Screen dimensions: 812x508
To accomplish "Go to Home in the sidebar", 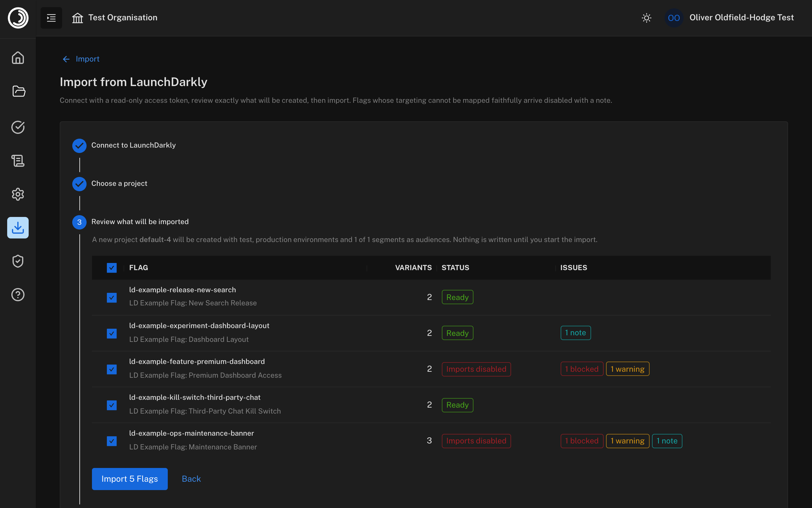I will [x=18, y=58].
